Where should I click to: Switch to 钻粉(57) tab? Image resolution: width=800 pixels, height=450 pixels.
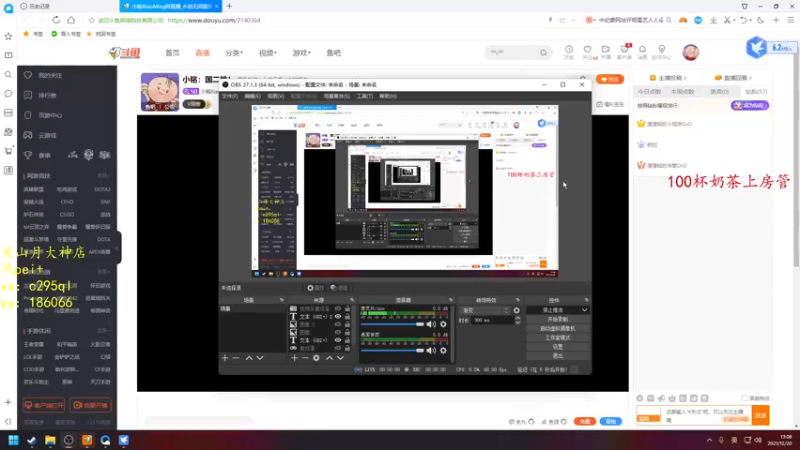756,92
